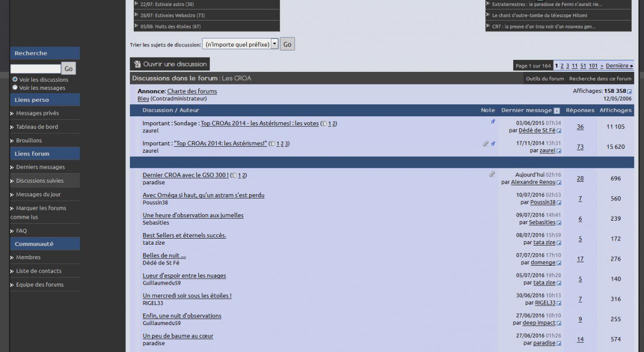The image size is (644, 352).
Task: Open Liste de contacts
Action: 39,271
